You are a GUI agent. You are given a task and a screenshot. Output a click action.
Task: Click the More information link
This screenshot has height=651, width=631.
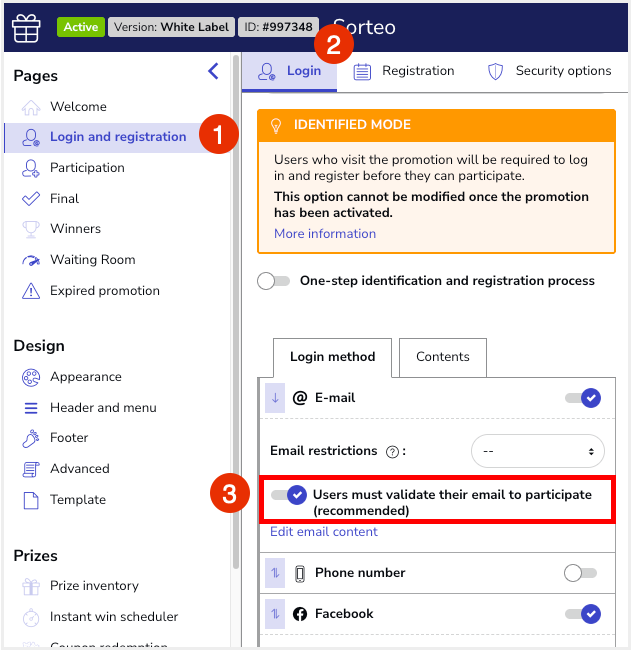325,234
